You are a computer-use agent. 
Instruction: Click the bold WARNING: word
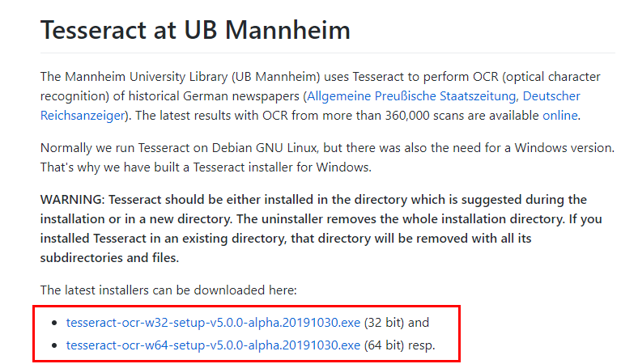(73, 200)
